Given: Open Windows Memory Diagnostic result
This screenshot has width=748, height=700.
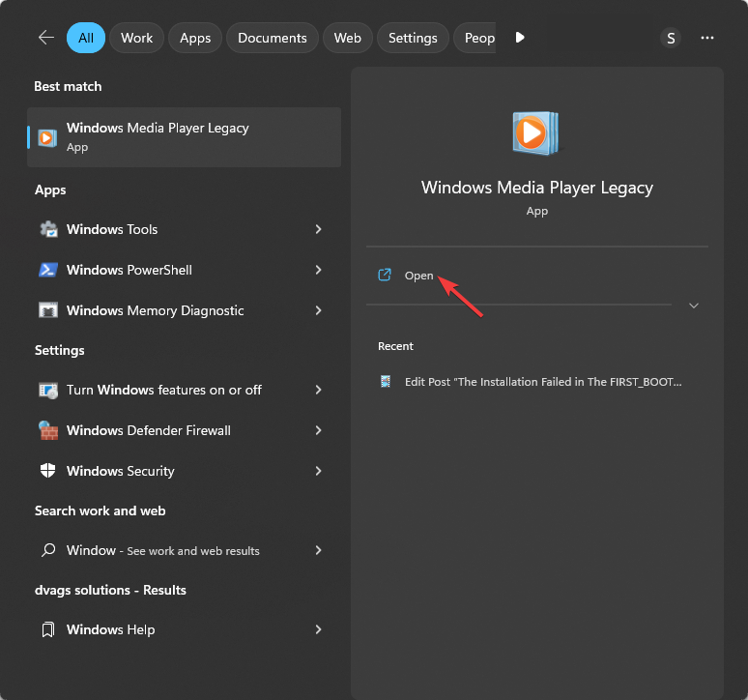Looking at the screenshot, I should (185, 310).
